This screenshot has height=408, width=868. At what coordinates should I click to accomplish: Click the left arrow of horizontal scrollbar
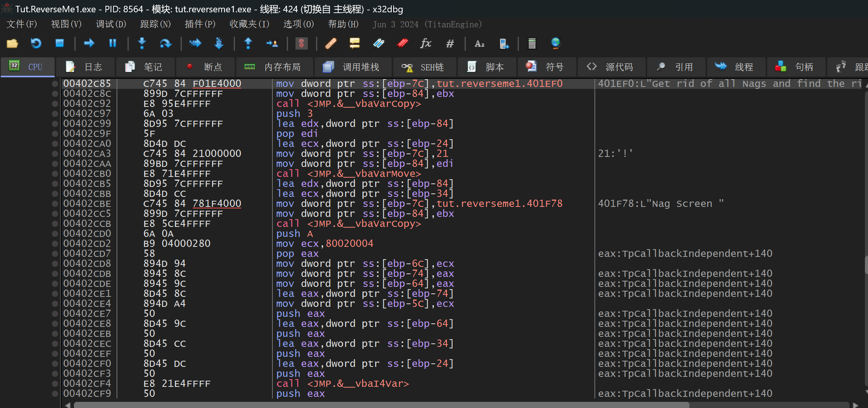coord(68,405)
